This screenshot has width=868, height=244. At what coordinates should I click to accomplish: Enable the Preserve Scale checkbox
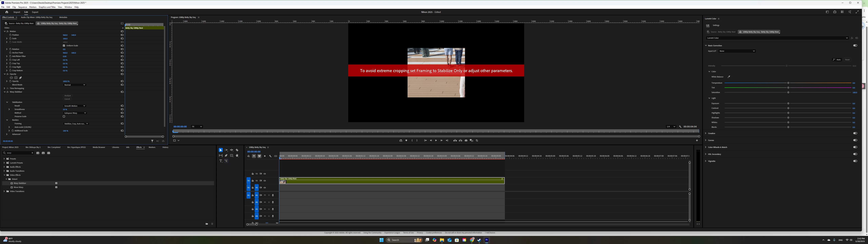64,117
